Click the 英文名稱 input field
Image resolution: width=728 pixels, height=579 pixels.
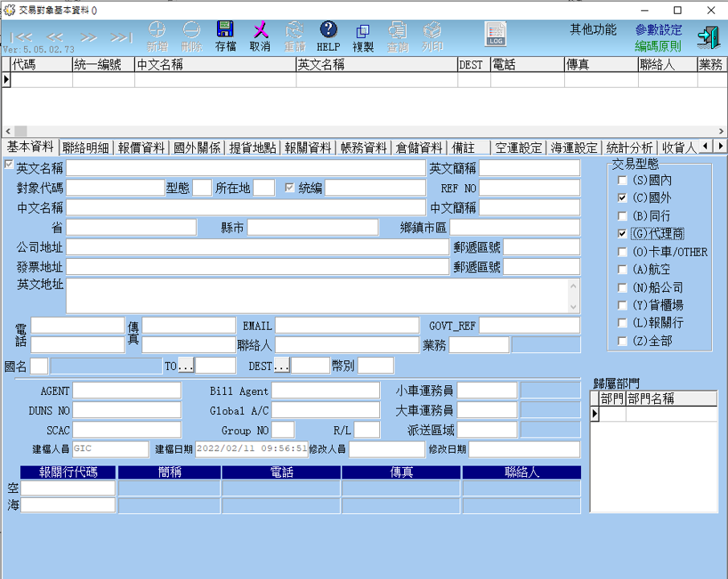245,168
